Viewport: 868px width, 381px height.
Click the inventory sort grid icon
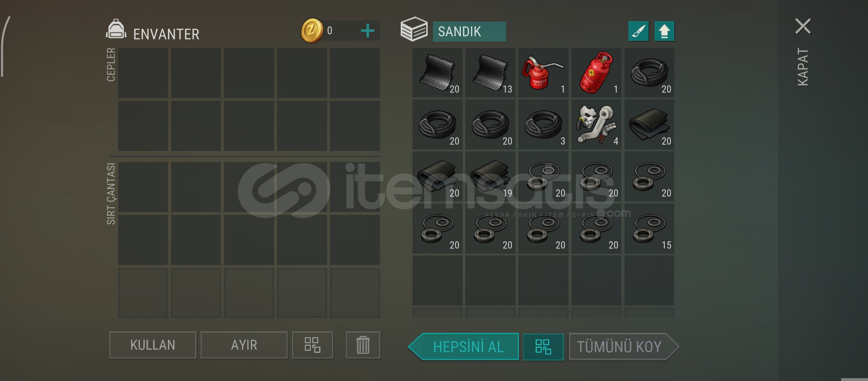pos(312,345)
